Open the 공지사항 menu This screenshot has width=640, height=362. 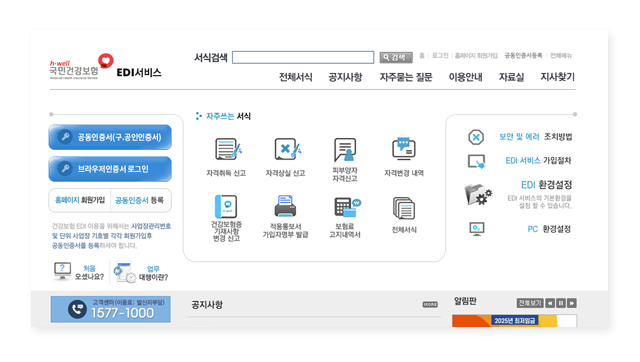tap(345, 77)
